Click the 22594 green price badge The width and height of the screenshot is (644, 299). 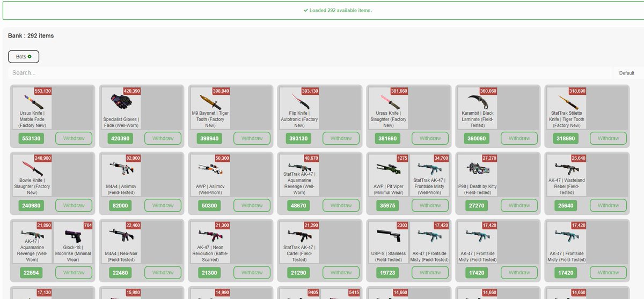(x=31, y=273)
